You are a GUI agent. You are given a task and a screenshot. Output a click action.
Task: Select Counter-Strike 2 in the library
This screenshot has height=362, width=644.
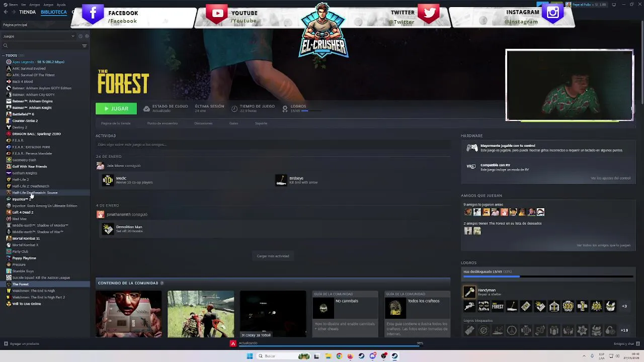[x=25, y=121]
